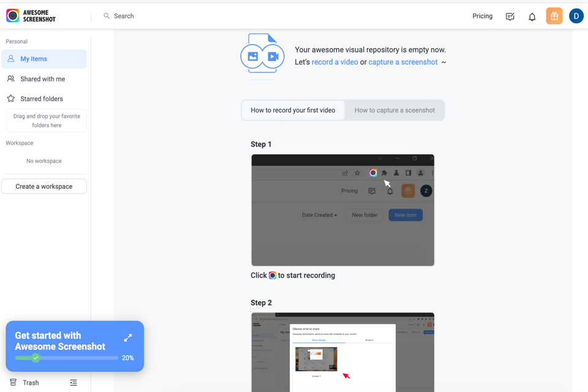Click the "No workspace" text

pyautogui.click(x=44, y=161)
